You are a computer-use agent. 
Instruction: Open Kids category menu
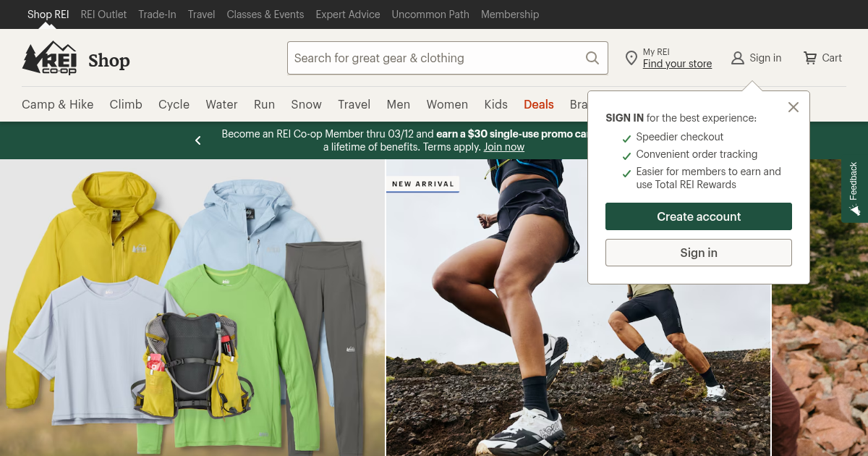click(x=495, y=104)
